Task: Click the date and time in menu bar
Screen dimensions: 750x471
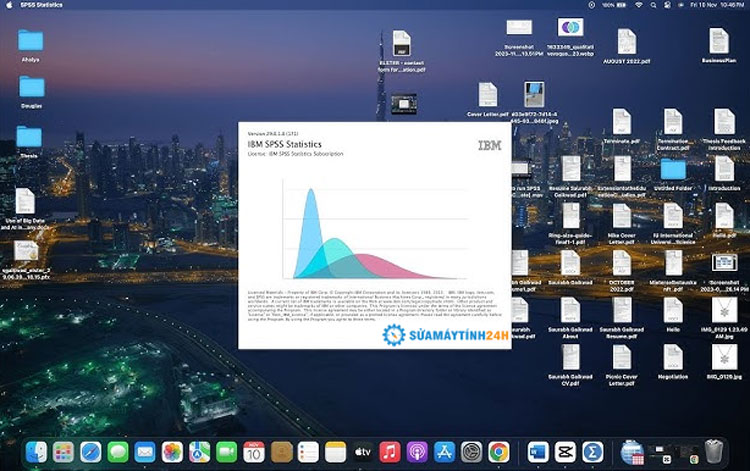Action: (x=717, y=5)
